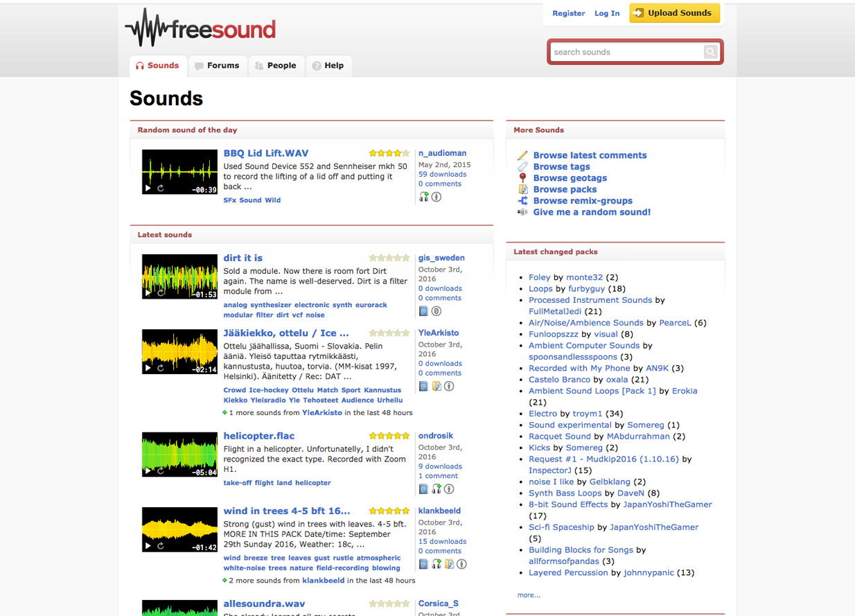Play the 'dirt it is' sound
Image resolution: width=855 pixels, height=616 pixels.
coord(148,294)
